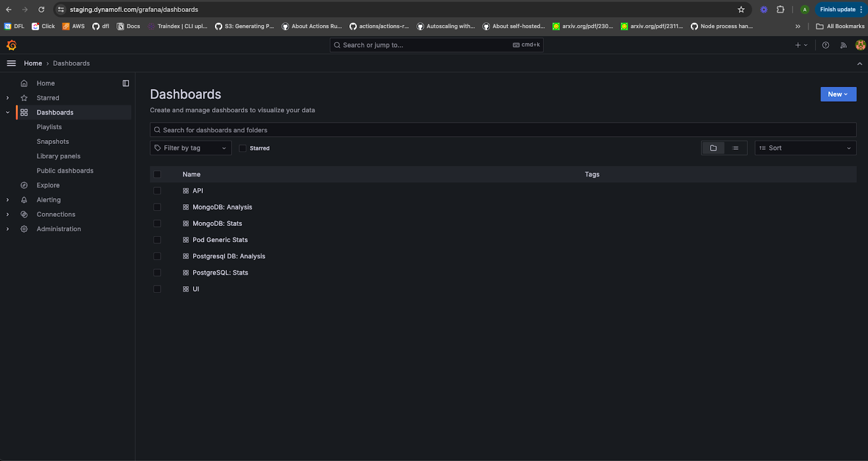Screen dimensions: 868x461
Task: Collapse the top breadcrumb bar chevron
Action: click(859, 64)
